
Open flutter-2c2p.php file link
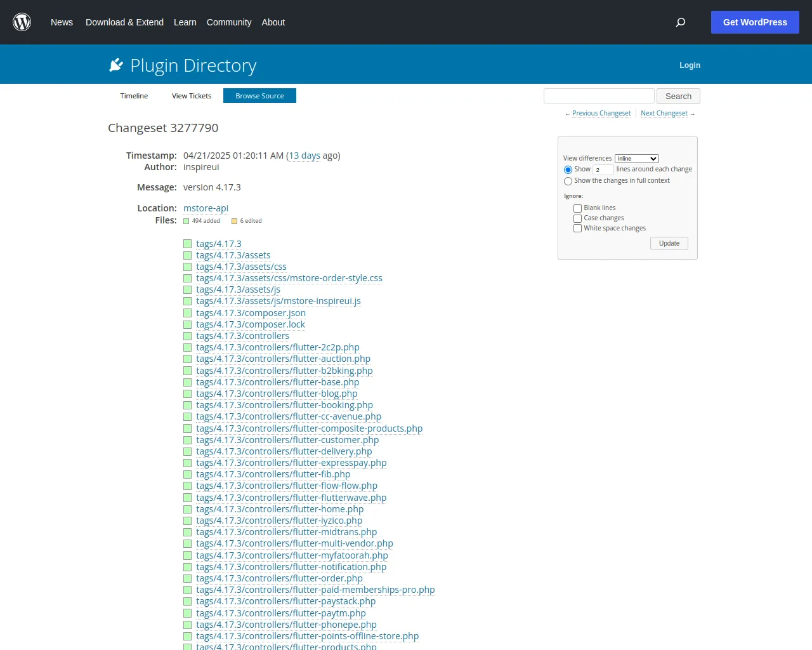278,347
